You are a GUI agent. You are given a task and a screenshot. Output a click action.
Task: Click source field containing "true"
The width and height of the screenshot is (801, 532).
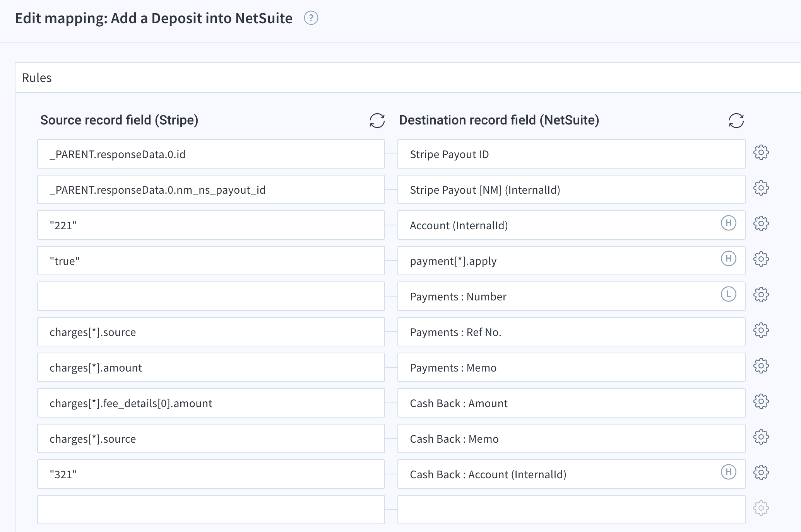coord(211,261)
